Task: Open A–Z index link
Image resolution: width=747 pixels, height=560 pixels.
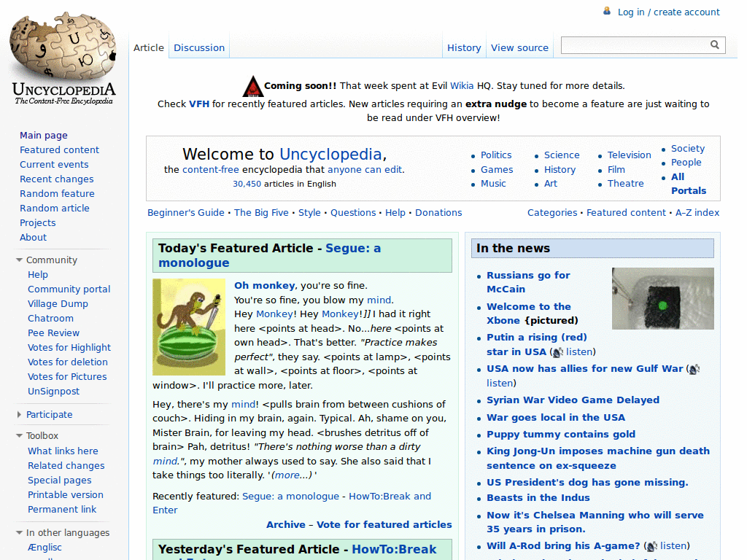Action: click(x=697, y=213)
